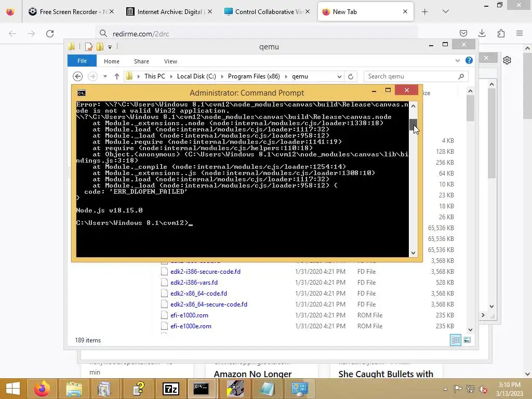This screenshot has width=532, height=399.
Task: Click Command Prompt scrollbar thumb
Action: pos(413,124)
